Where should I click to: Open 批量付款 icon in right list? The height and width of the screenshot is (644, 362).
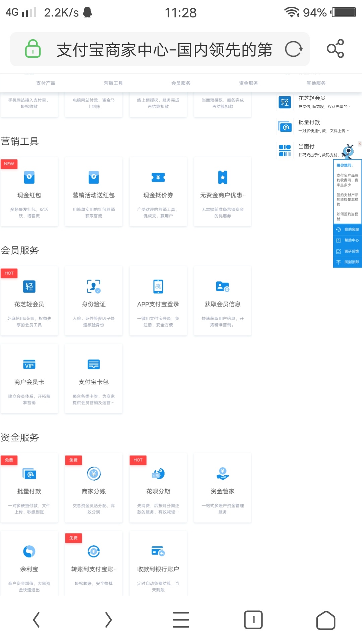click(x=285, y=126)
